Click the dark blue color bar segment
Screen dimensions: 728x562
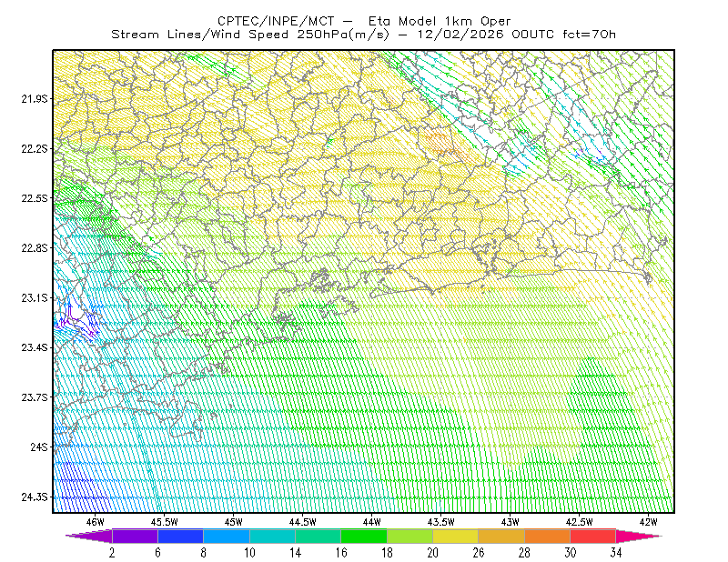click(x=180, y=536)
